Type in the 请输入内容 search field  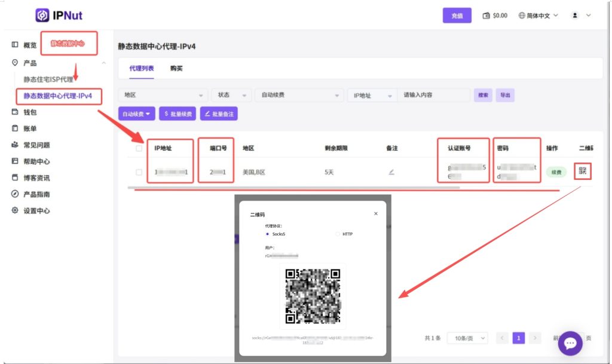click(433, 95)
